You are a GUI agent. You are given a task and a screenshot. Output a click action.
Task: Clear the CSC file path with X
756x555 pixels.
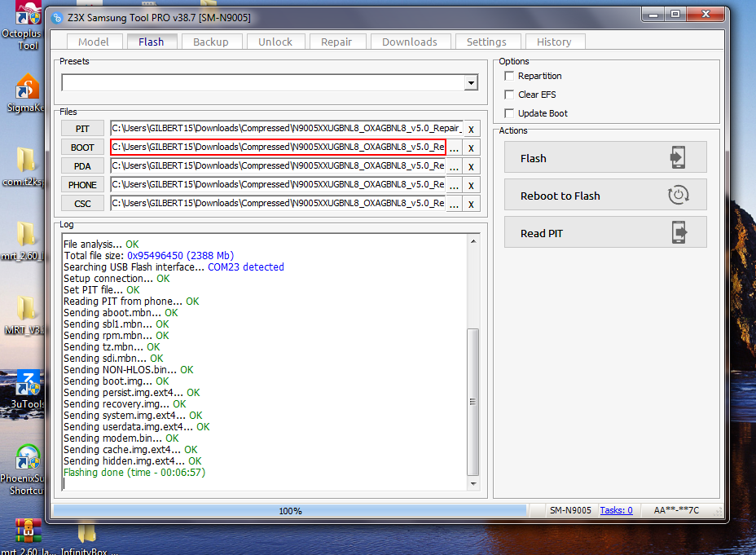click(x=471, y=205)
